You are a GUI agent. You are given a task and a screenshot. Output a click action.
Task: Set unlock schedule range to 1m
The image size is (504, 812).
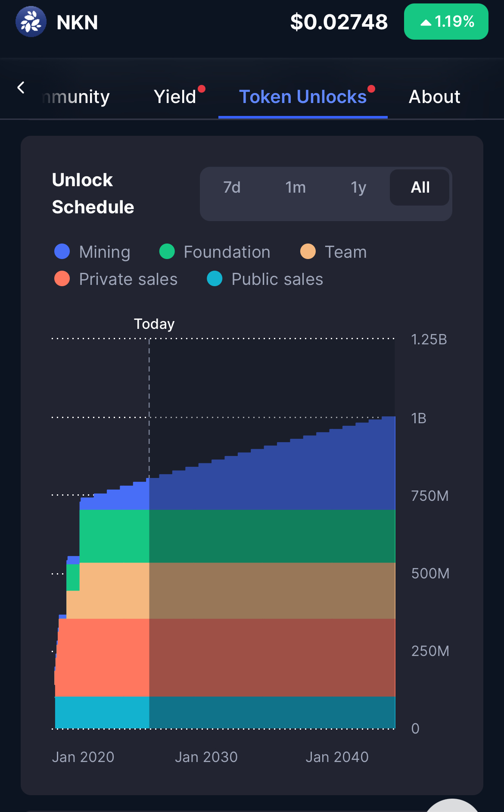pos(296,187)
